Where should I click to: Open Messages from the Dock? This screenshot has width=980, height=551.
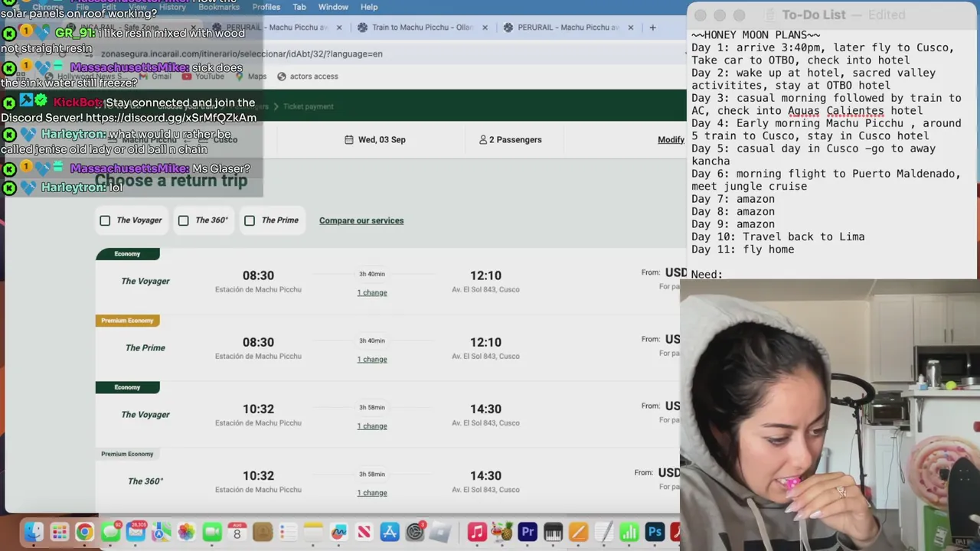pyautogui.click(x=110, y=532)
